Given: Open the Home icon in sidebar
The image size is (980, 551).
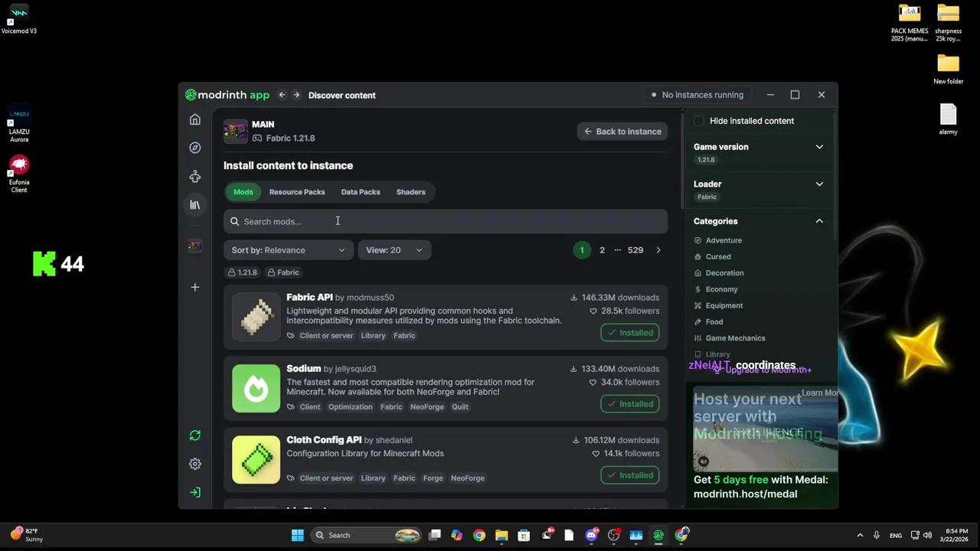Looking at the screenshot, I should click(x=195, y=119).
